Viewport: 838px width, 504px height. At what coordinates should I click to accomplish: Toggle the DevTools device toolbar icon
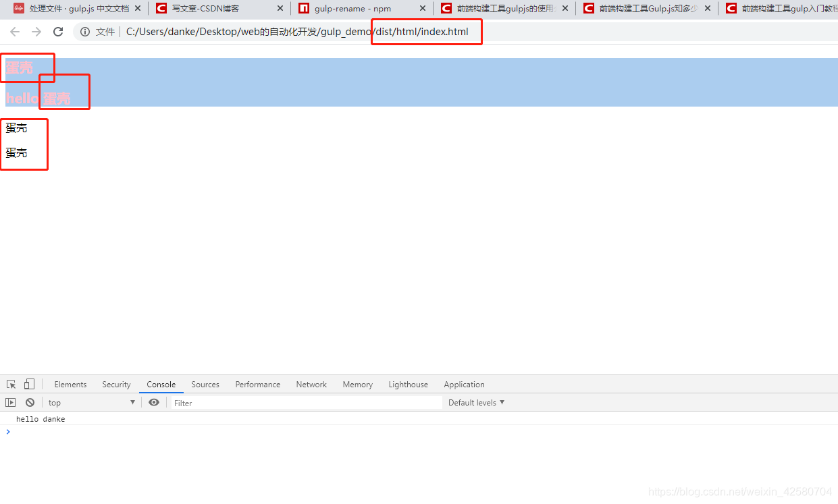(29, 385)
